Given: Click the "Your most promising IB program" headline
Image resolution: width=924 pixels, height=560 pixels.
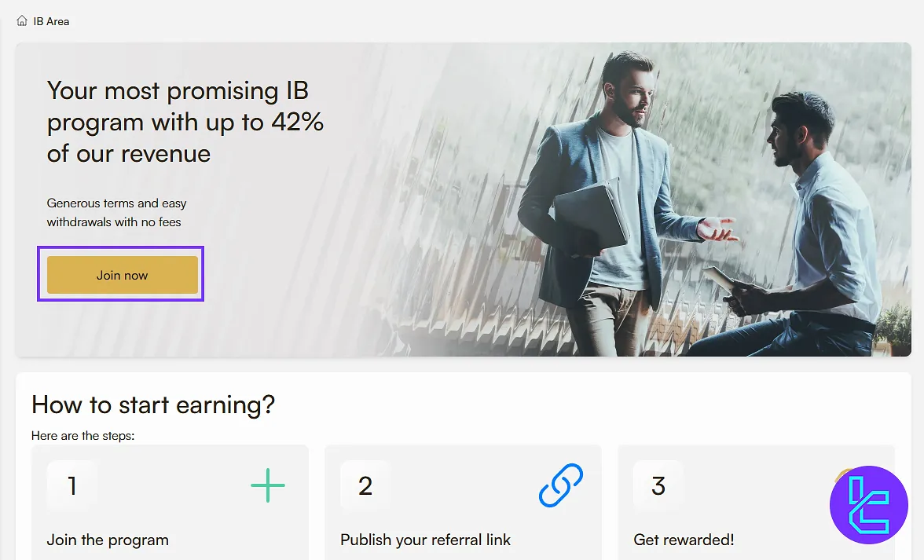Looking at the screenshot, I should (185, 122).
